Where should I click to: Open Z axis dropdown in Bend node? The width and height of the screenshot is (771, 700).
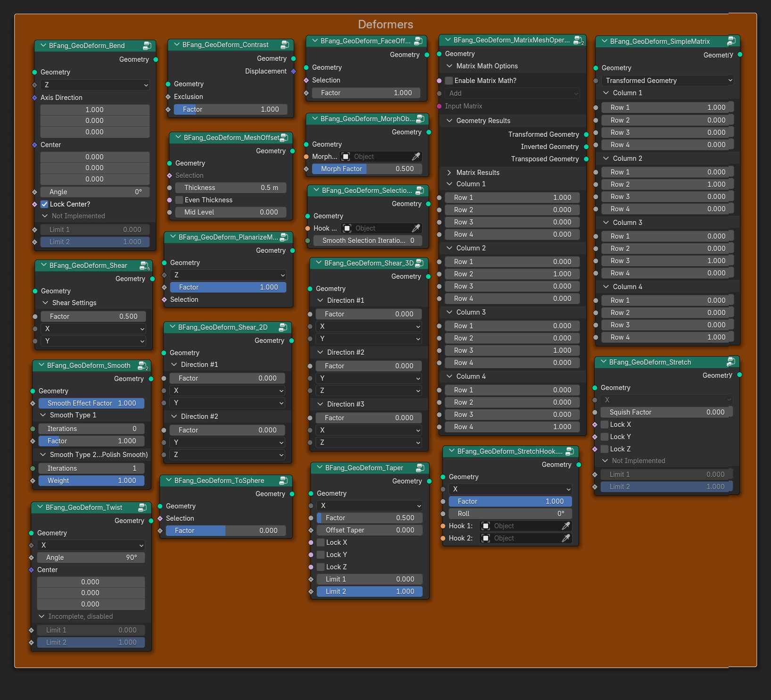[x=95, y=85]
